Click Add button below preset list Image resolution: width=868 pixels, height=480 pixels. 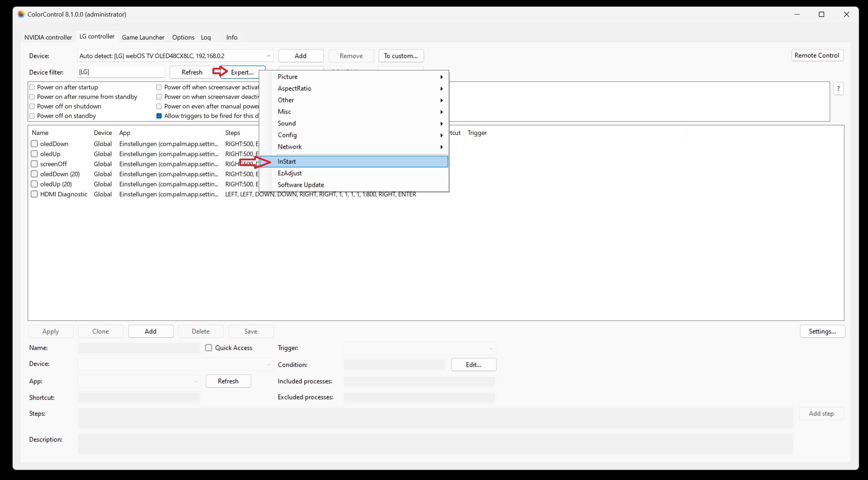point(151,331)
